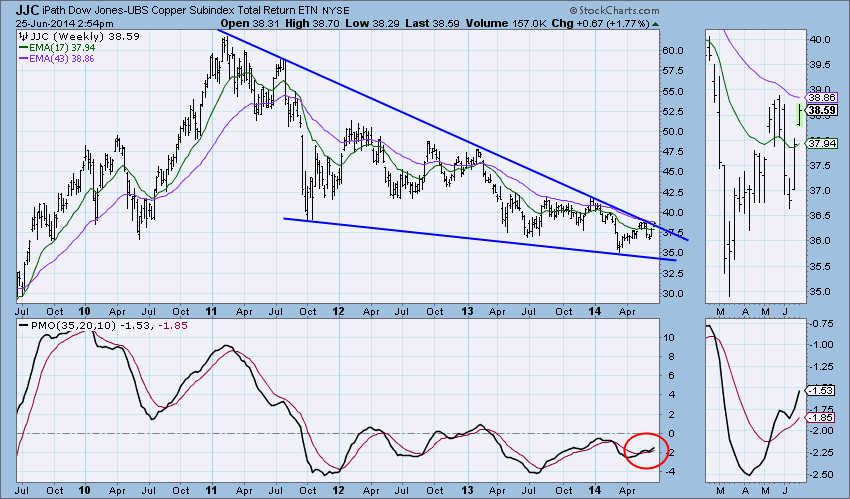
Task: Click the boxed -1.85 PMO signal tag
Action: point(822,418)
